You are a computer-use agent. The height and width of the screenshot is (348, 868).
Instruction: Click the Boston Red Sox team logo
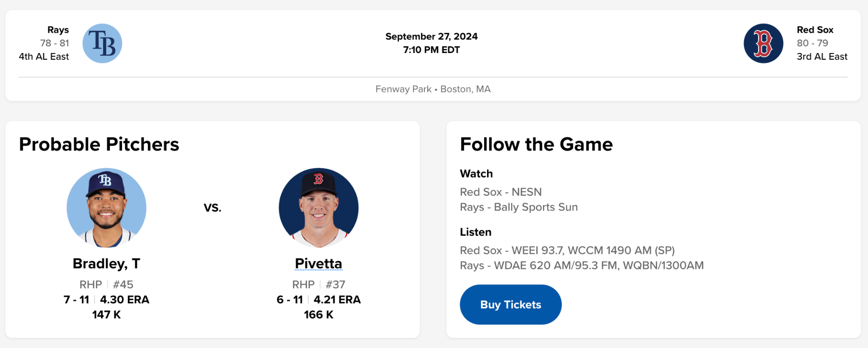(763, 43)
